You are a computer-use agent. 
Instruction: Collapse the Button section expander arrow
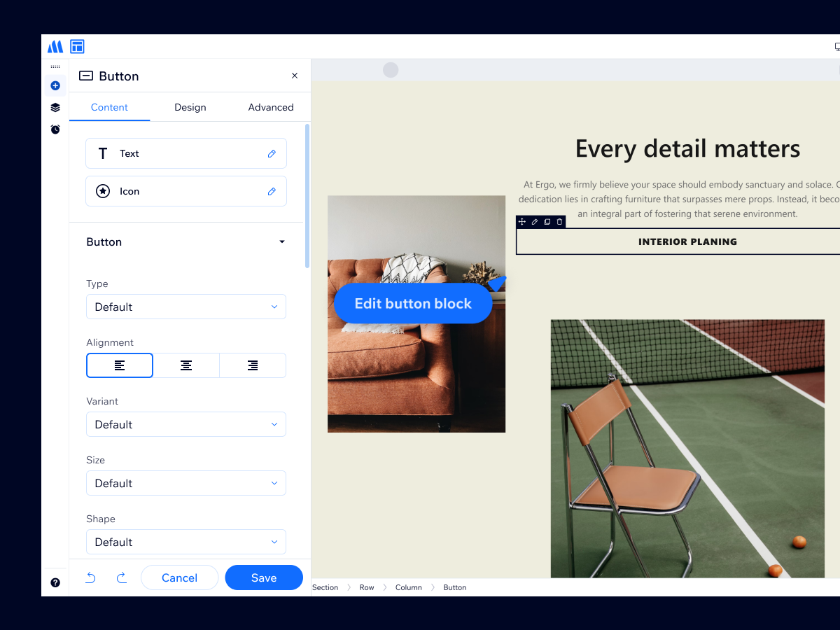coord(282,242)
